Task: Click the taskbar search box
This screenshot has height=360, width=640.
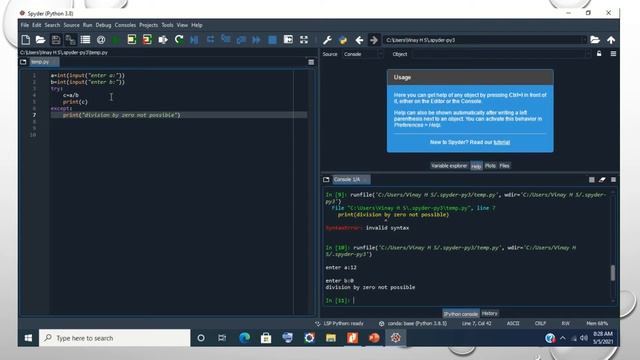Action: [115, 338]
